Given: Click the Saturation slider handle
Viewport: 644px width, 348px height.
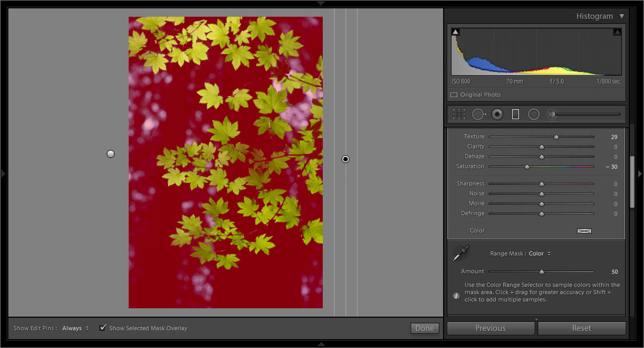Looking at the screenshot, I should pos(526,167).
